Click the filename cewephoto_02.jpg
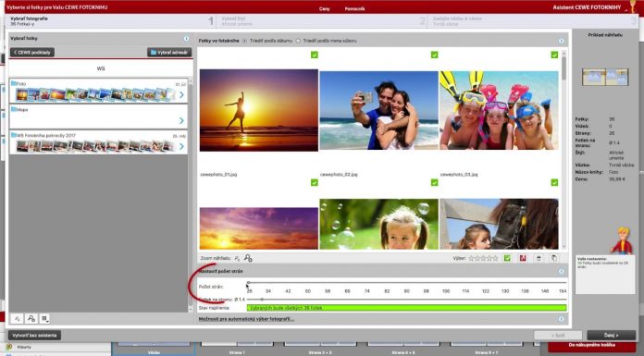Image resolution: width=644 pixels, height=356 pixels. tap(339, 175)
